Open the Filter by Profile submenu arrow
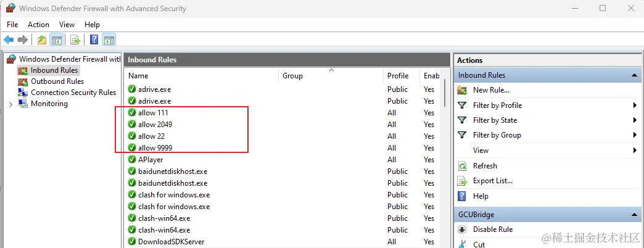 click(635, 105)
